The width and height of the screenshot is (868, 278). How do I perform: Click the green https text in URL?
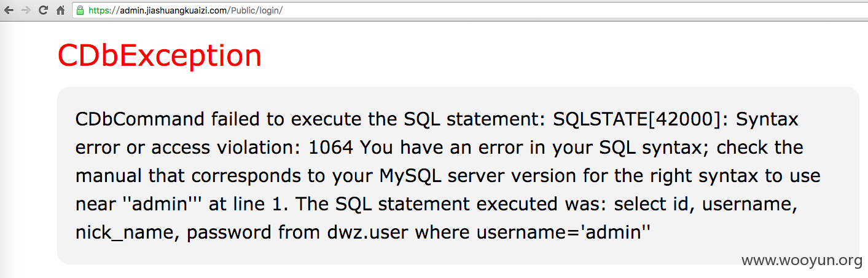pos(98,11)
